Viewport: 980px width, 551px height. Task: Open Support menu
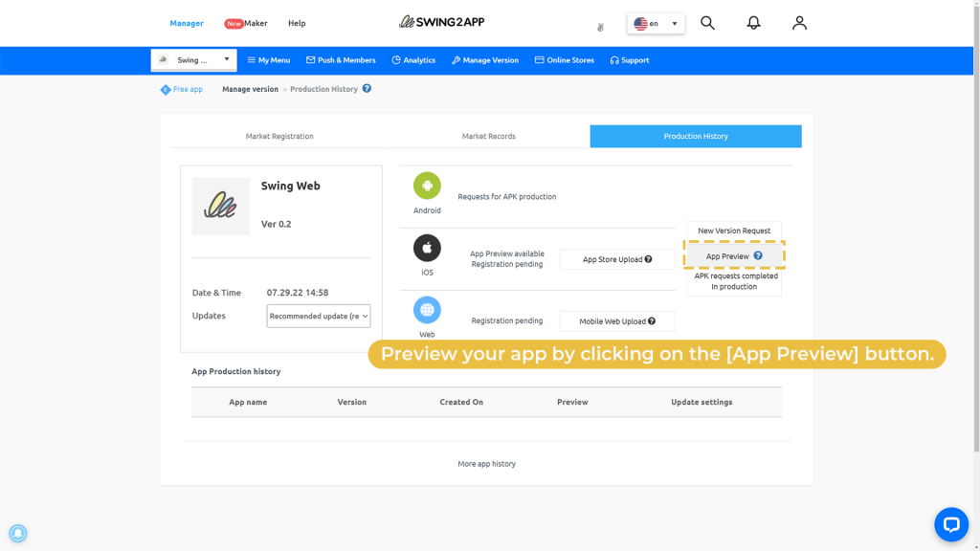[630, 60]
